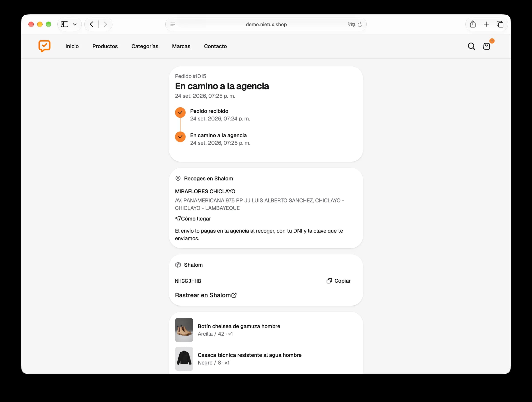Open the Contacto menu item
532x402 pixels.
pos(215,46)
